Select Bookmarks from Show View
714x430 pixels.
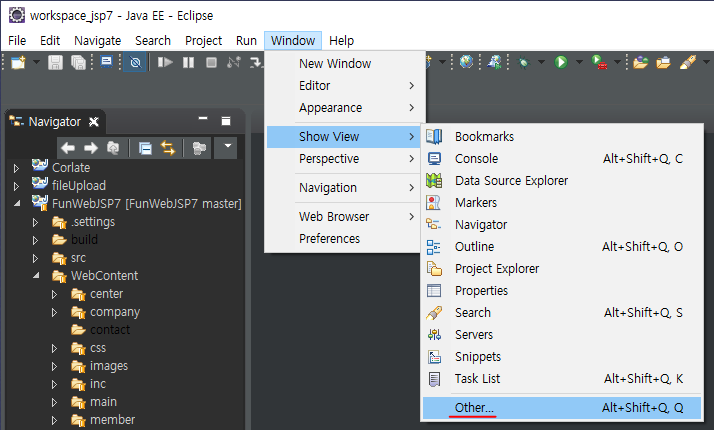click(x=562, y=136)
